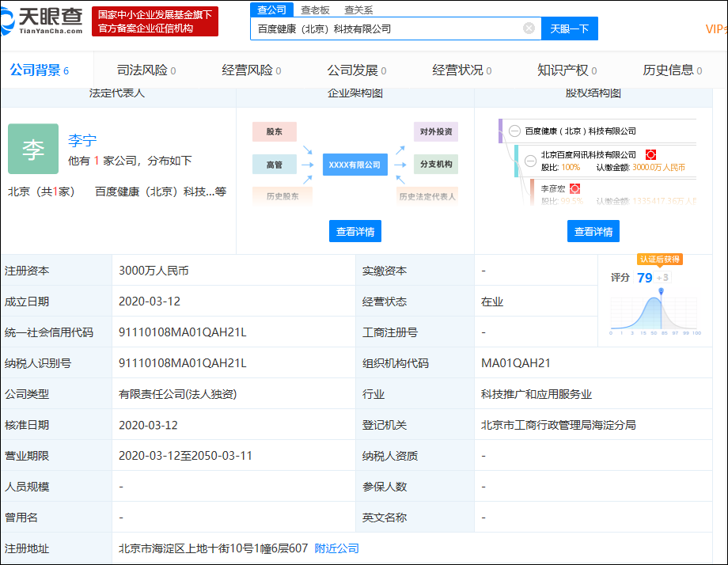Open the 附近公司 link
Screen dimensions: 728x565
pos(336,548)
